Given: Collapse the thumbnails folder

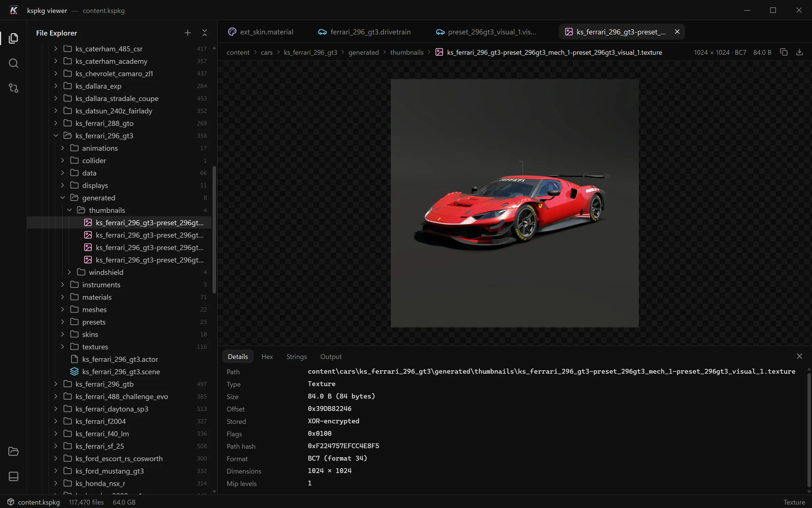Looking at the screenshot, I should (69, 210).
